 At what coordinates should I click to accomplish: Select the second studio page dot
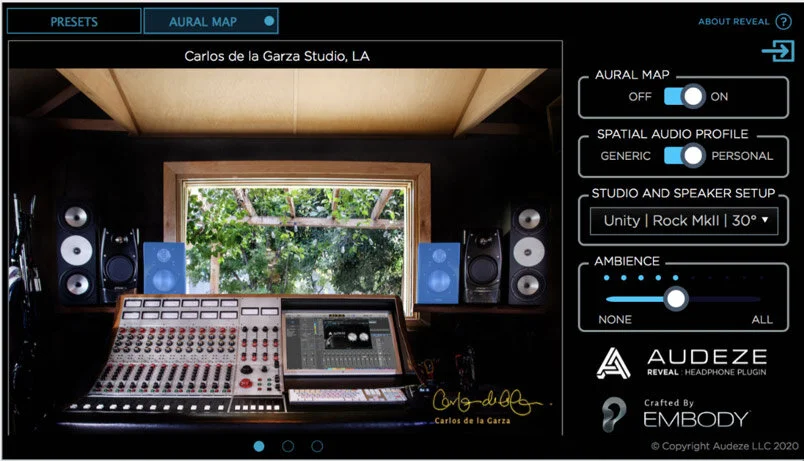(288, 446)
